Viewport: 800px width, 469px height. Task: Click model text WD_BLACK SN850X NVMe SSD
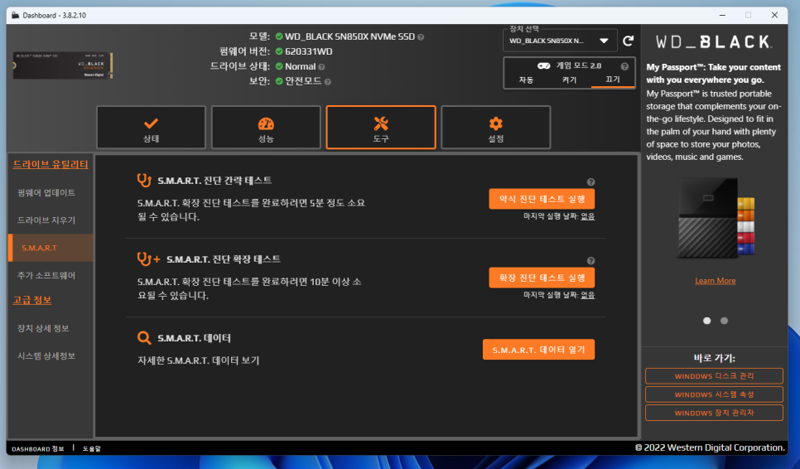click(x=349, y=37)
